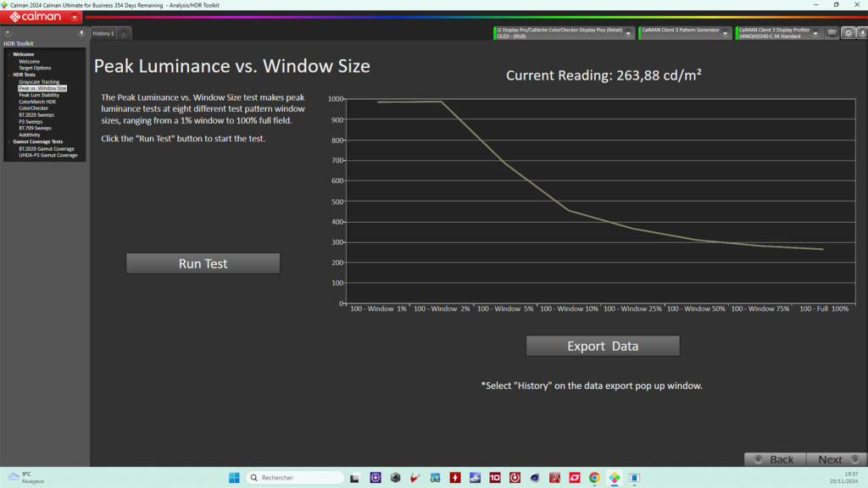Open the ColorChecker test page

click(x=34, y=108)
